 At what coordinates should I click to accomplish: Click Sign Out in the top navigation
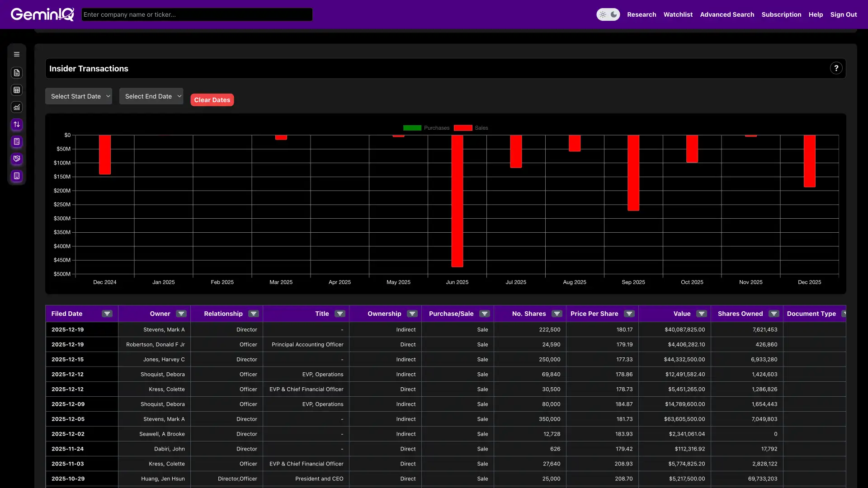844,14
